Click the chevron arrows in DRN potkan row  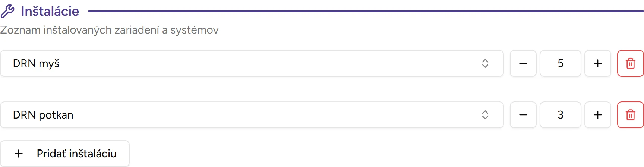coord(485,115)
